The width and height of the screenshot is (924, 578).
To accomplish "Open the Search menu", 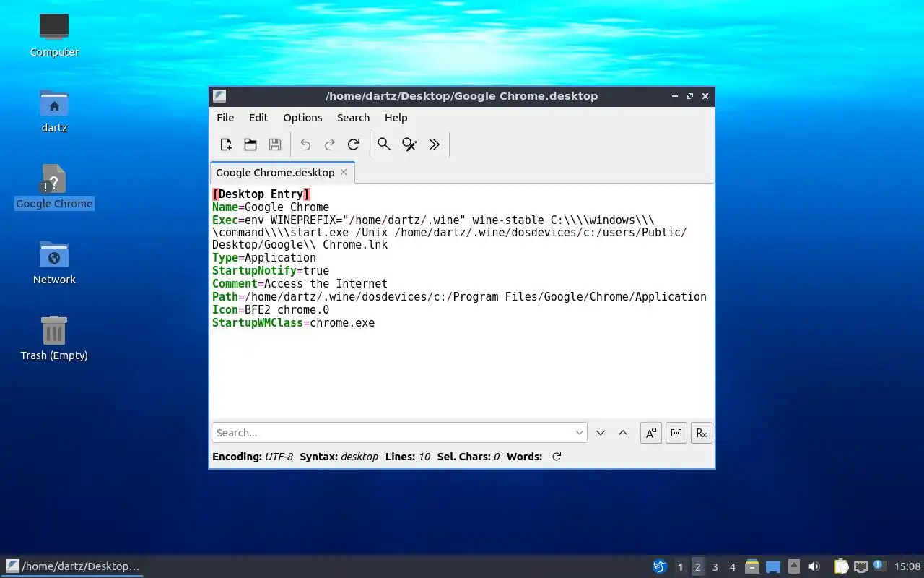I will [353, 118].
